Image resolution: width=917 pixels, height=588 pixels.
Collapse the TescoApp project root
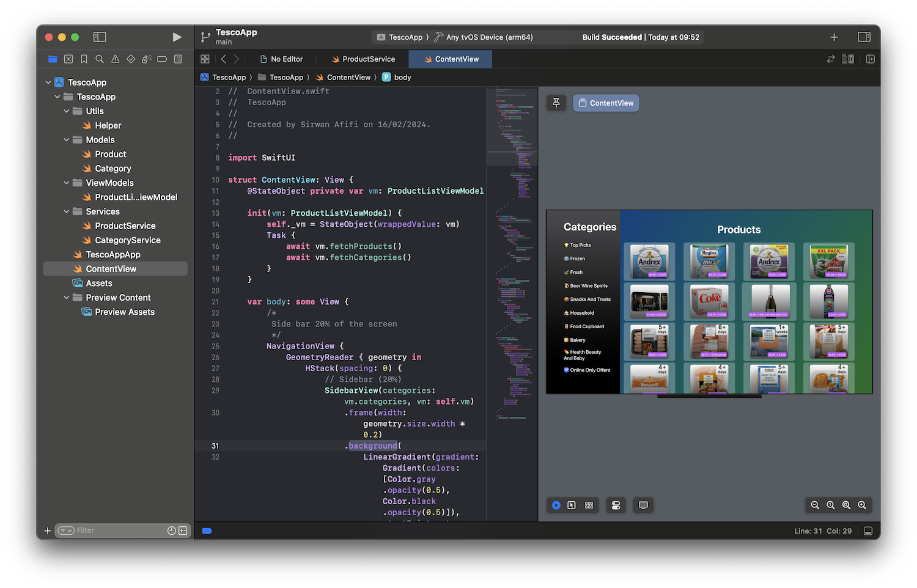click(x=48, y=83)
